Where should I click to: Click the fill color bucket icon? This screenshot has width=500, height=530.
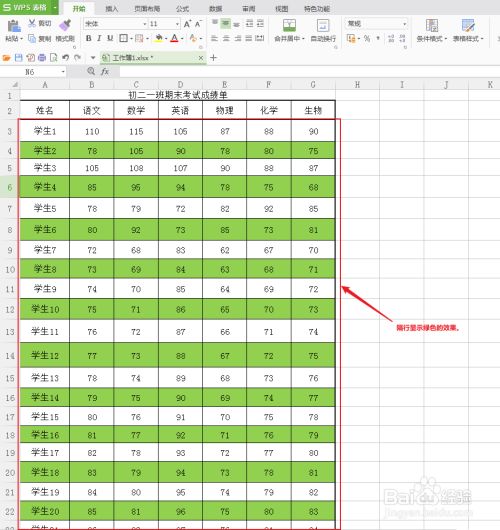[x=159, y=38]
